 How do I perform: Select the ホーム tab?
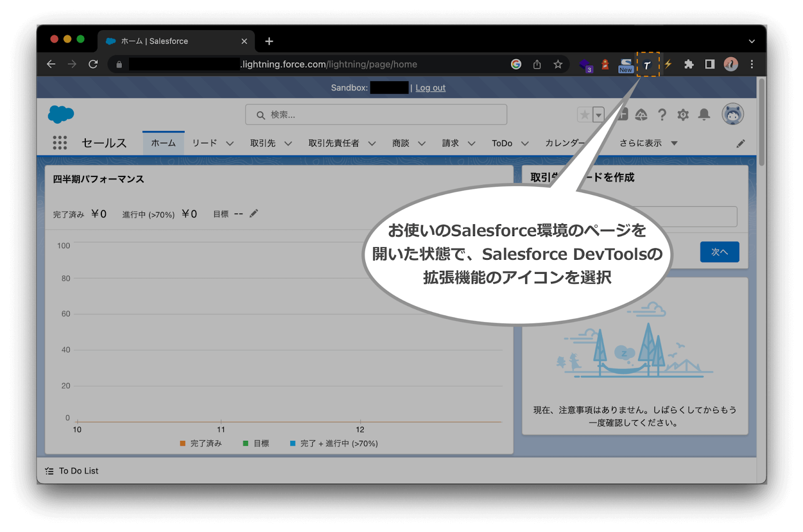click(163, 143)
